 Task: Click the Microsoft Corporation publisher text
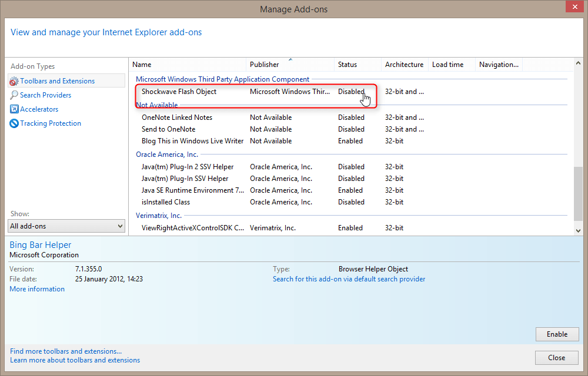point(44,255)
